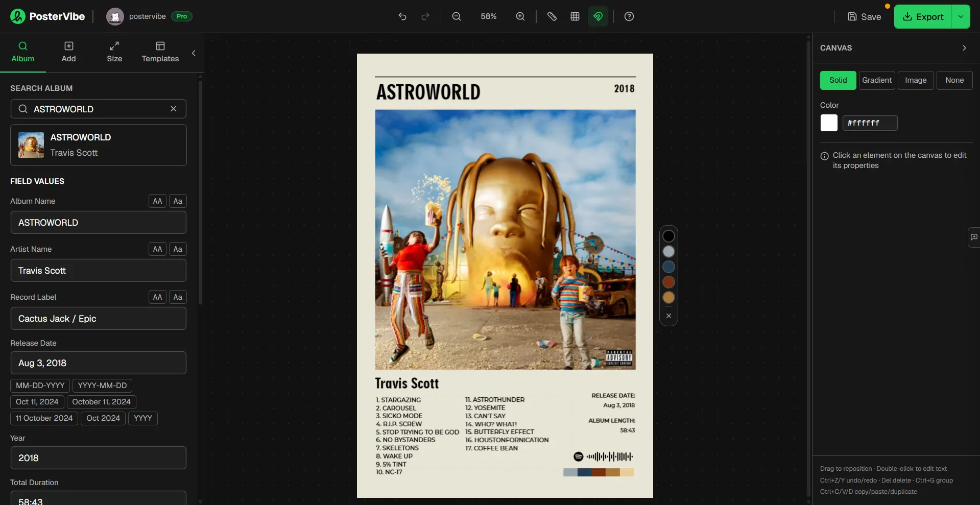Choose the MM-DD-YYYY date format
The width and height of the screenshot is (980, 505).
[40, 386]
